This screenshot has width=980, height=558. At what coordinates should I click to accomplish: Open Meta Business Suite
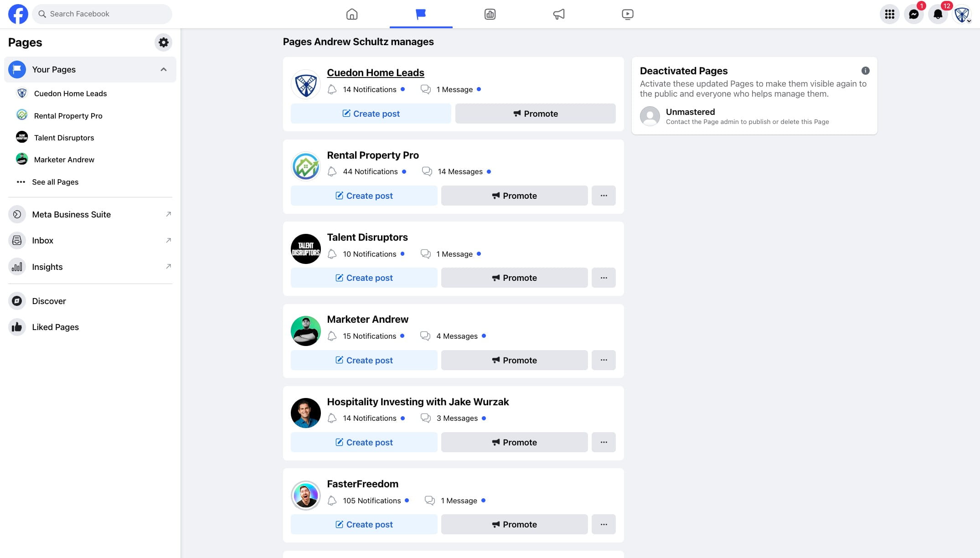point(90,214)
